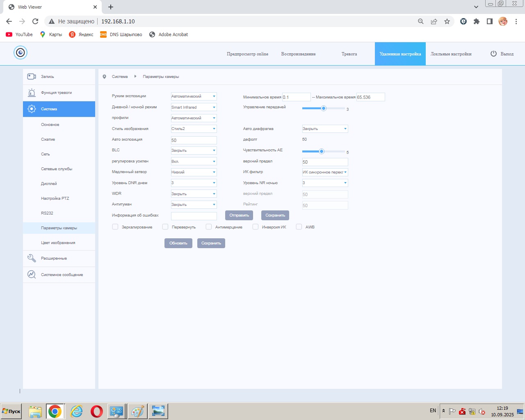Click the Расширенные wrench icon

coord(32,258)
